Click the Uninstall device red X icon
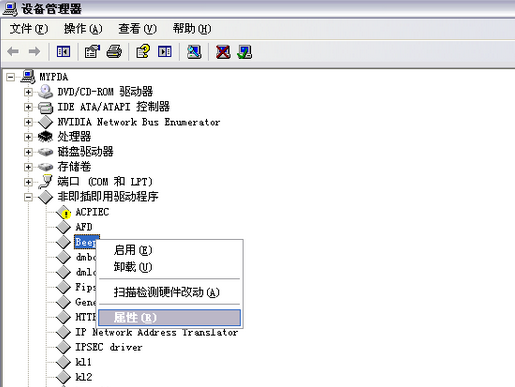Screen dimensions: 515x387 click(x=223, y=52)
